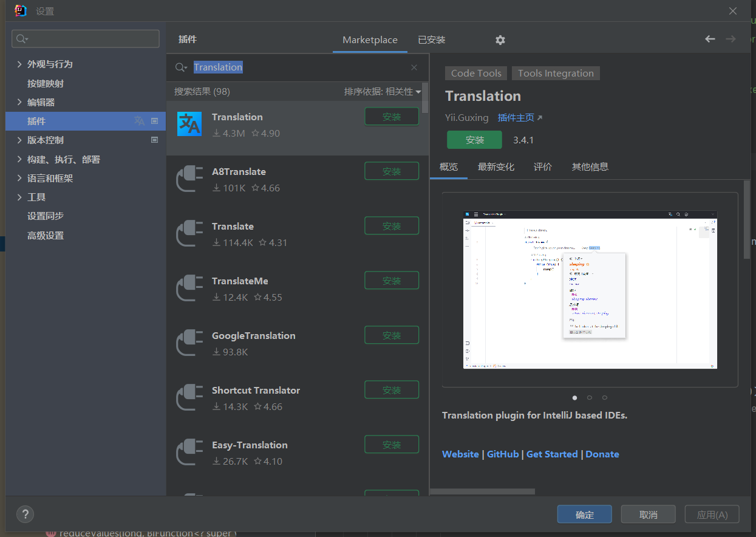The image size is (756, 537).
Task: Click the translation icon beside 插件 row
Action: point(140,121)
